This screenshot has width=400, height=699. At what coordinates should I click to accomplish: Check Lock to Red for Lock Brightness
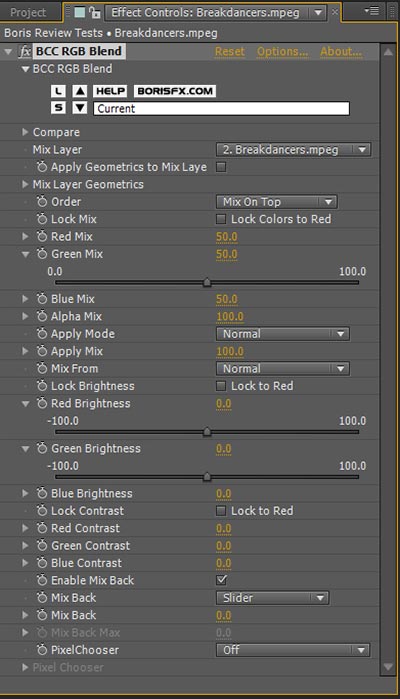[x=221, y=386]
